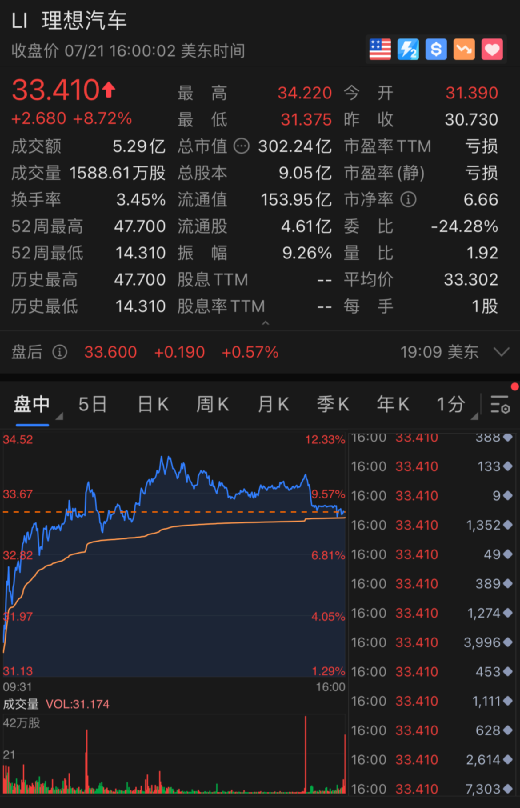Tap the diamond marker beside volume 133

(x=508, y=466)
